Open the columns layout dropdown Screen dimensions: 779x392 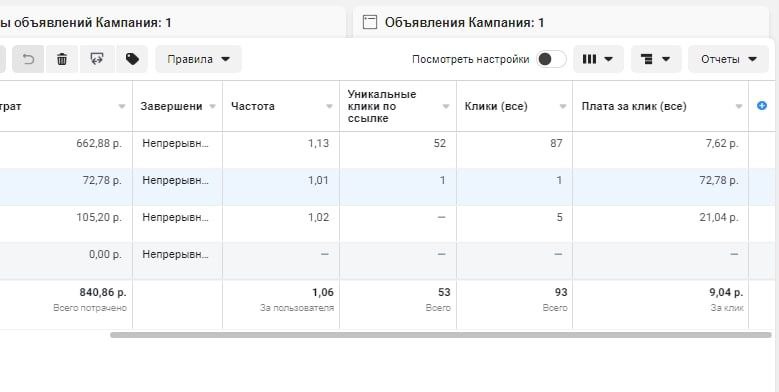click(598, 59)
